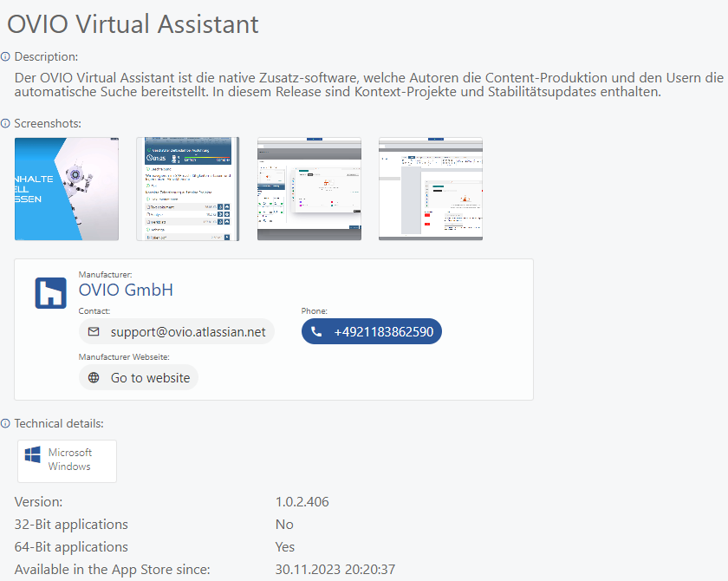The width and height of the screenshot is (728, 581).
Task: Click the Manufacturer Webseite label
Action: (124, 357)
